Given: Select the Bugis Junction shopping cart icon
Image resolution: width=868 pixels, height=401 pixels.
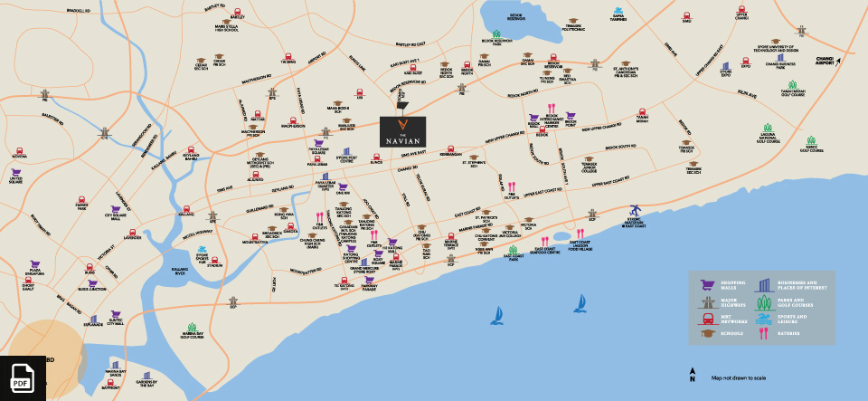Looking at the screenshot, I should pyautogui.click(x=92, y=283).
